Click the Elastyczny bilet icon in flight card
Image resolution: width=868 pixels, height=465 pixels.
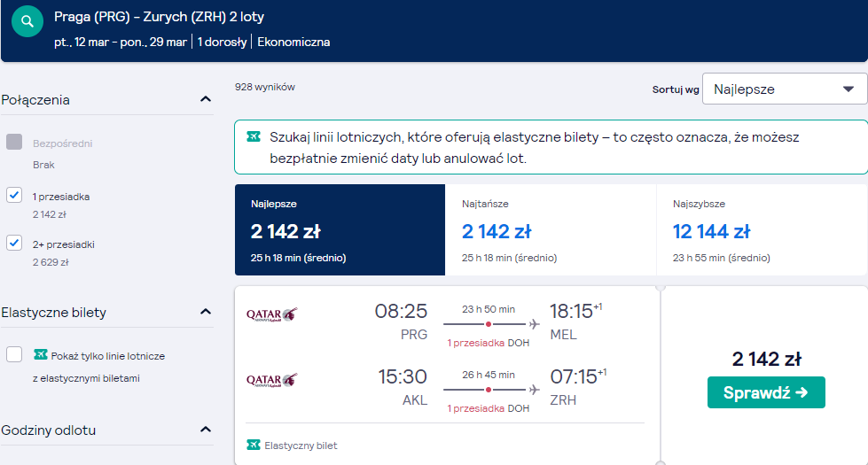point(254,445)
